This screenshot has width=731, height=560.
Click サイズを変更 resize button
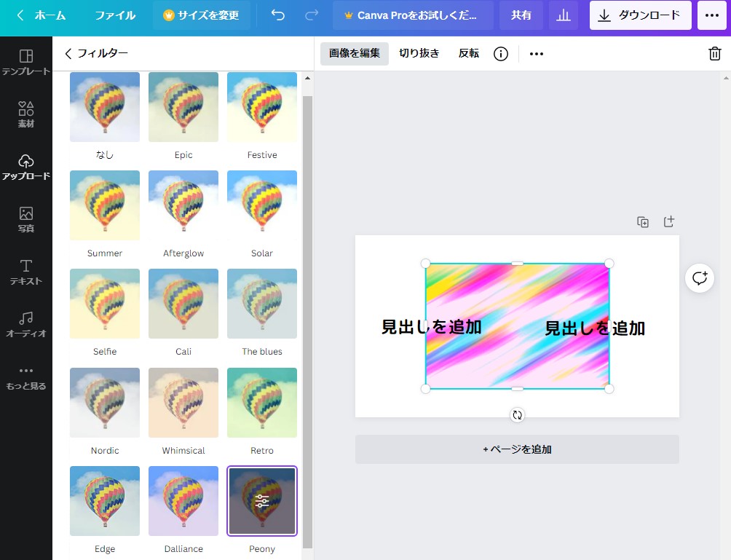(202, 15)
